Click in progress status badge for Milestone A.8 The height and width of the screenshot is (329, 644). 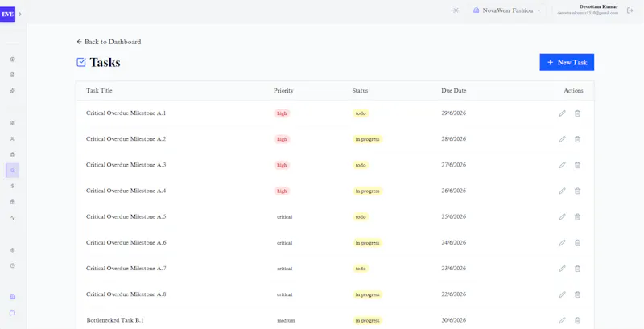pyautogui.click(x=367, y=294)
